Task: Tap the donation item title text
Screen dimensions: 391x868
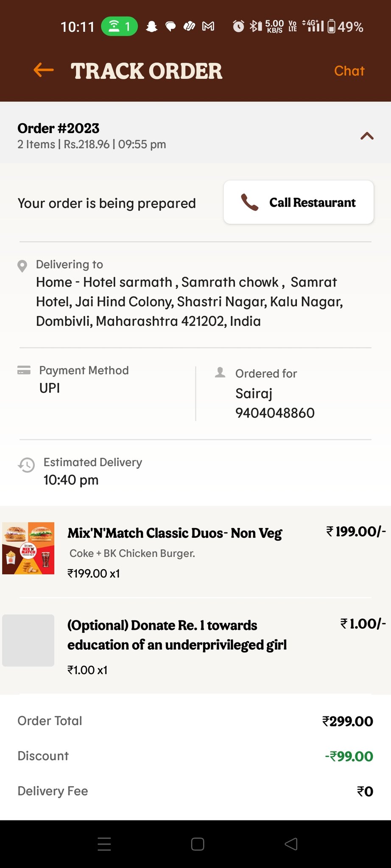Action: 177,635
